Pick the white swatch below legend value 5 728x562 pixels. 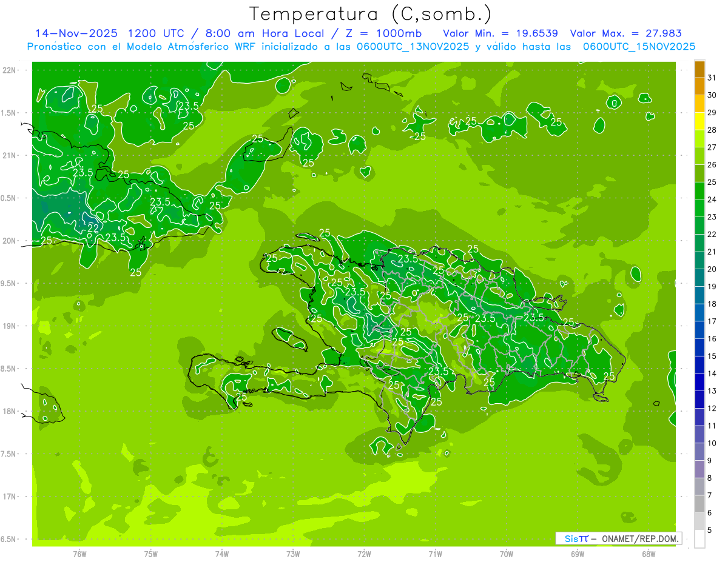pos(699,539)
